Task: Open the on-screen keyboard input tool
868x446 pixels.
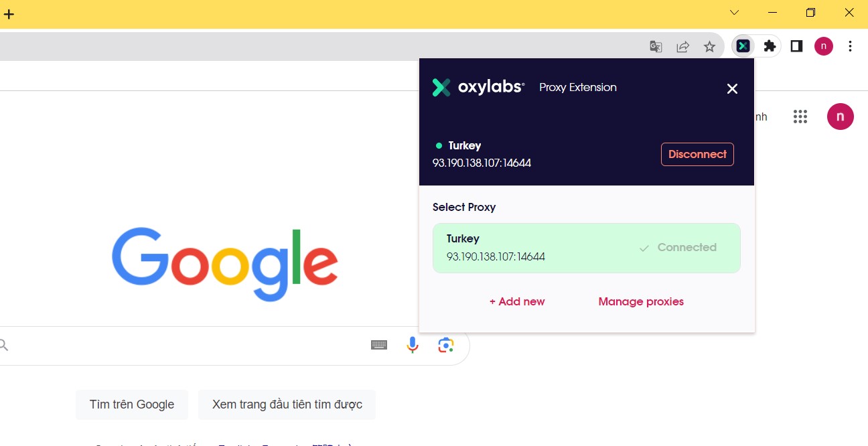Action: coord(379,345)
